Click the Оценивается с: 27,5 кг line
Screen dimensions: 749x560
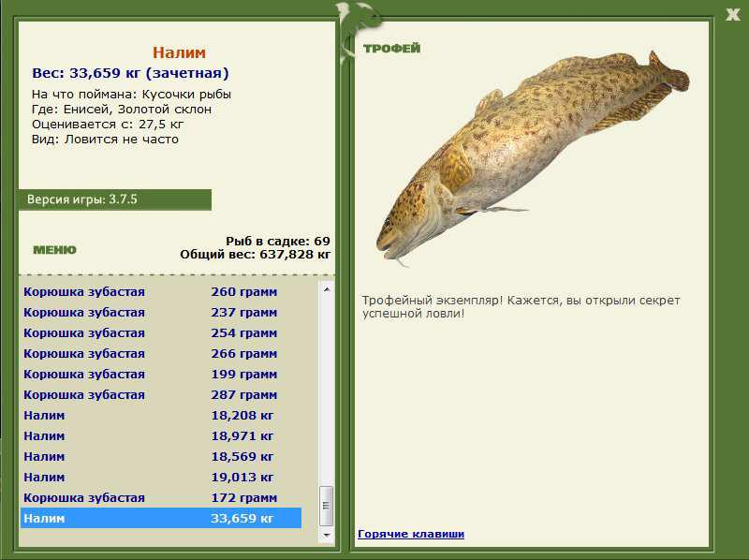108,125
